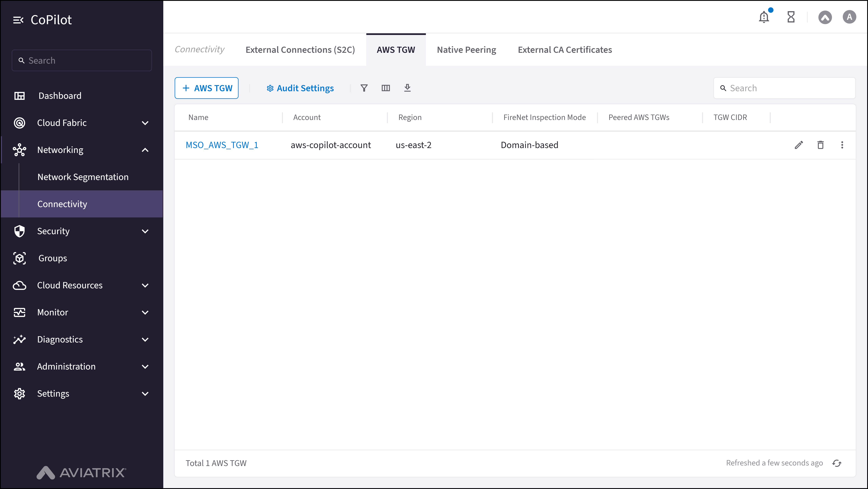Open the External CA Certificates tab
Screen dimensions: 868x489
pos(564,50)
